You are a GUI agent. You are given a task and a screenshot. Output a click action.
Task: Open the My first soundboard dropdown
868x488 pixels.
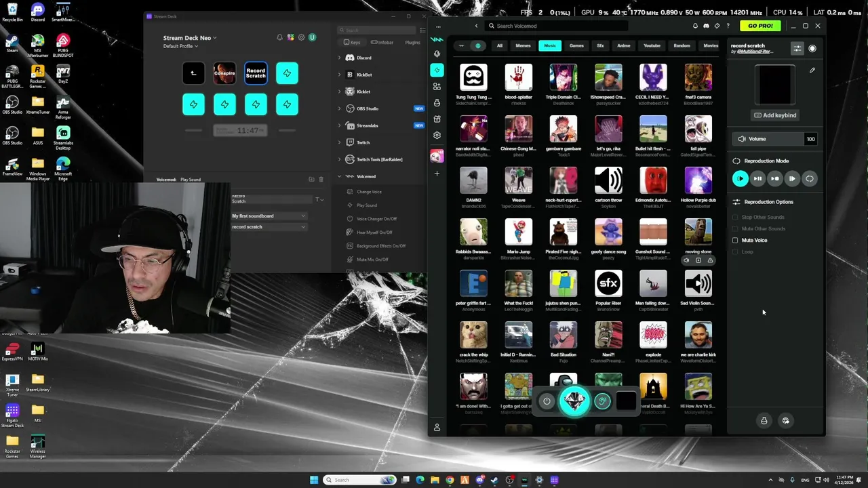[x=269, y=216]
